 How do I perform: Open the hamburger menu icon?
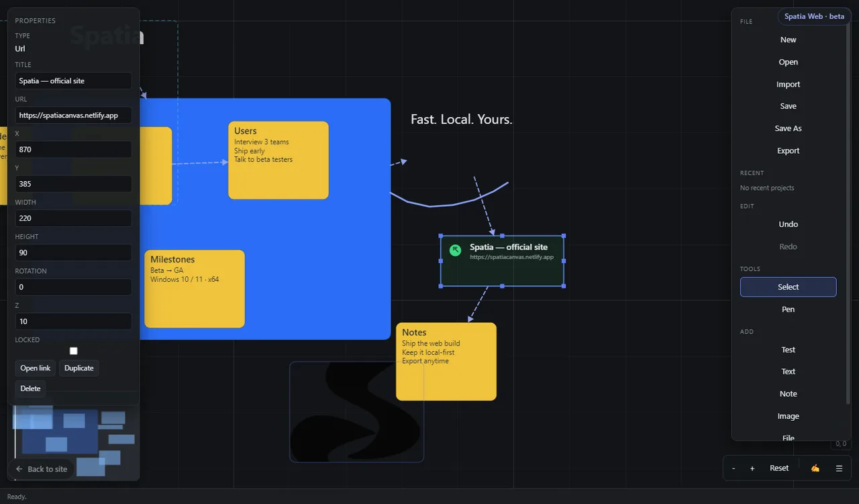point(839,468)
